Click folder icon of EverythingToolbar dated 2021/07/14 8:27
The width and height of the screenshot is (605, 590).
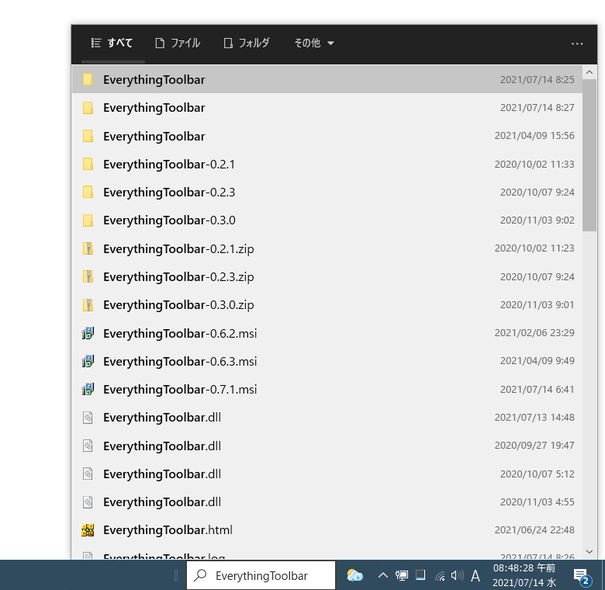pos(88,108)
